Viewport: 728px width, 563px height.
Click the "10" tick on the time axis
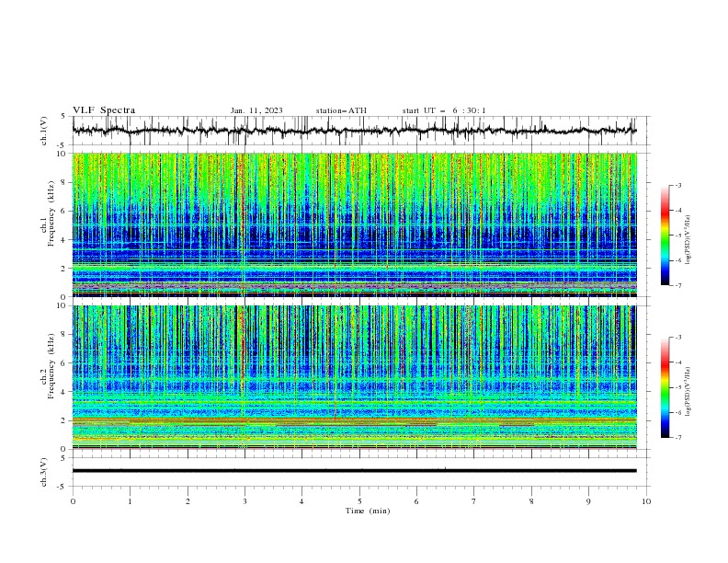[646, 501]
